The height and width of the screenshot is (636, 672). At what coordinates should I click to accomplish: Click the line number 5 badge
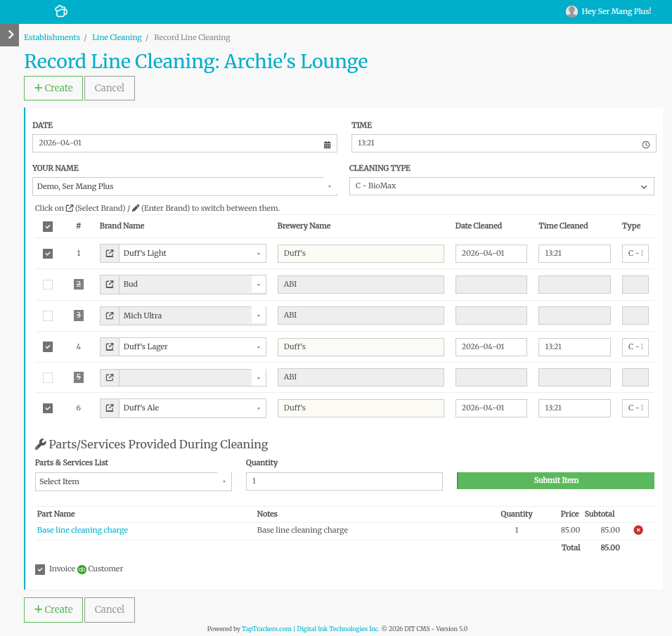pos(79,377)
